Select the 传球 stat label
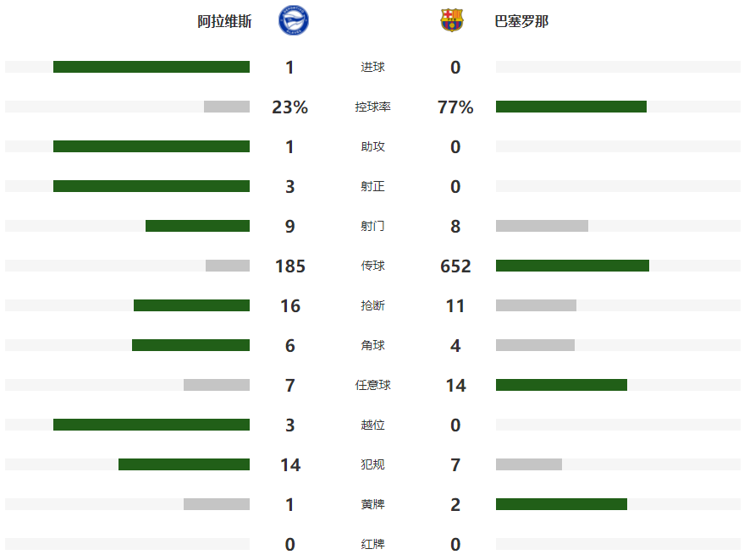The height and width of the screenshot is (560, 744). [372, 266]
